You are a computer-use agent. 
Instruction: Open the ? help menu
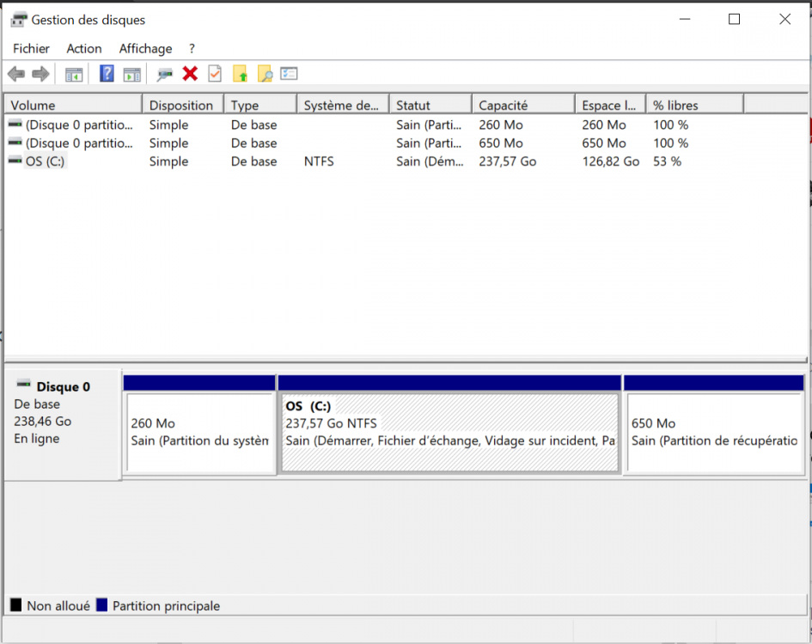pyautogui.click(x=192, y=49)
